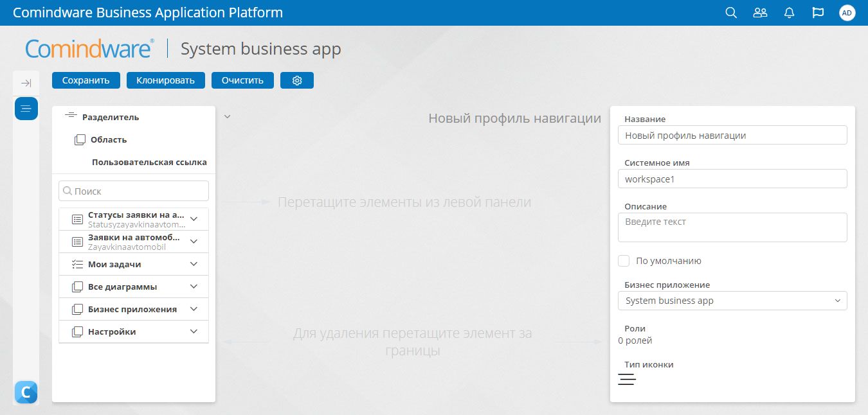
Task: Select the Область area icon
Action: click(80, 139)
